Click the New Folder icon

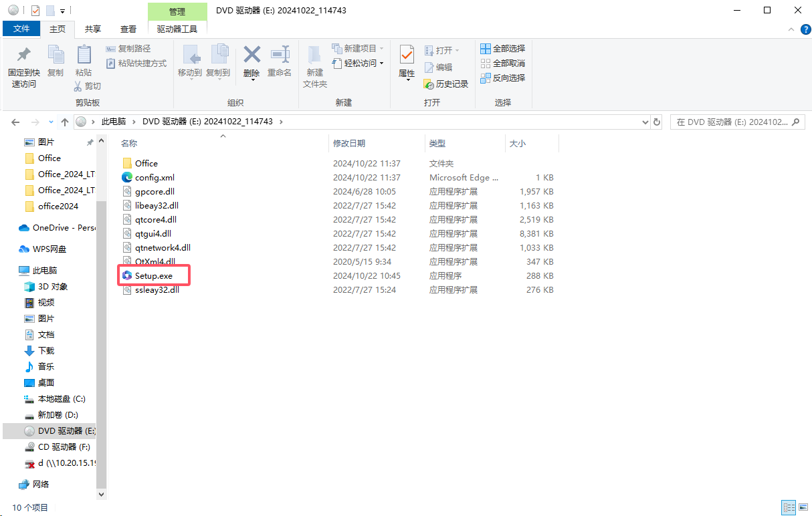(x=314, y=55)
